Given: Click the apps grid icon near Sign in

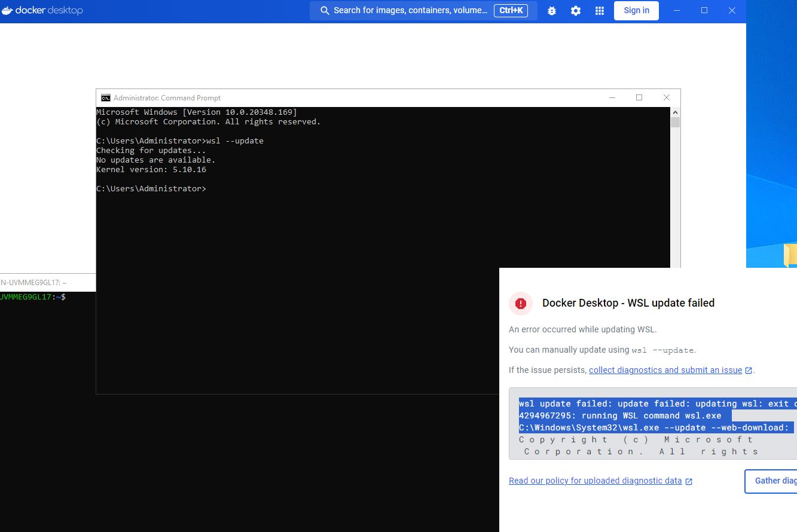Looking at the screenshot, I should [x=599, y=10].
